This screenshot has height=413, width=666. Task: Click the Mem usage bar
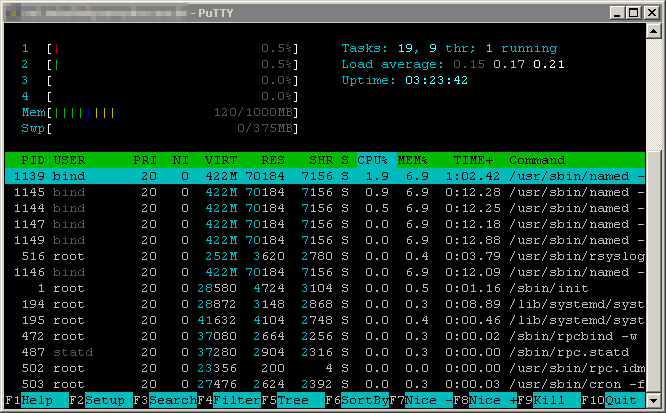[x=160, y=113]
